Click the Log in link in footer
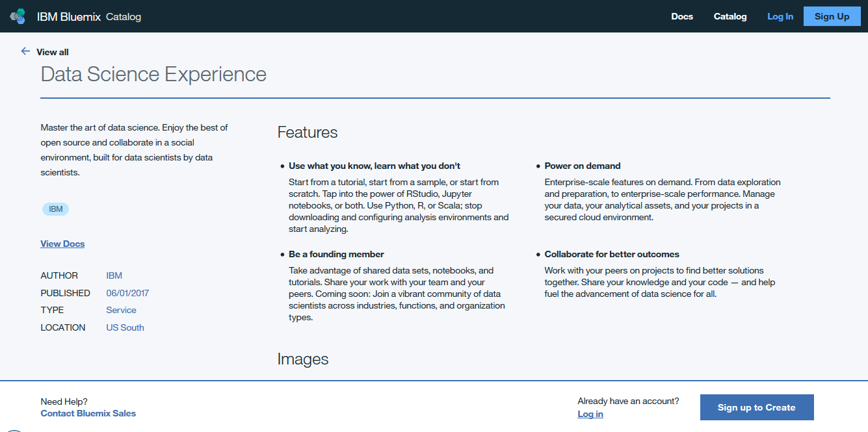The image size is (868, 432). tap(590, 414)
